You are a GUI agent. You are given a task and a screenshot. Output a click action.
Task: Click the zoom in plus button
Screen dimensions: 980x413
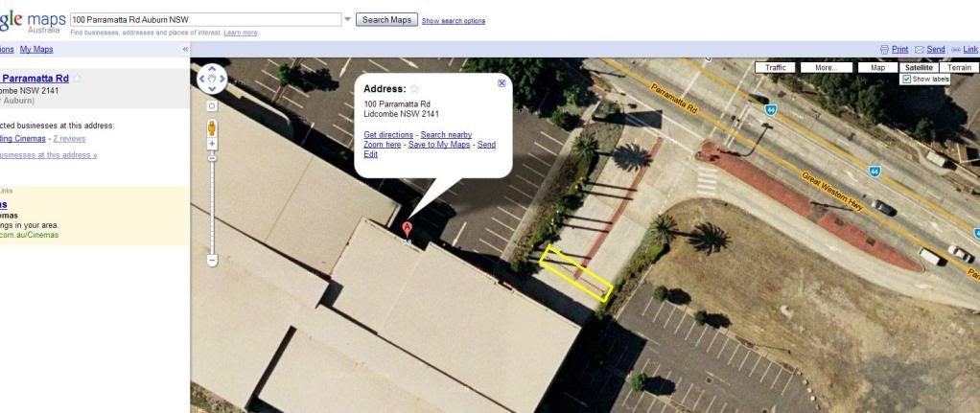pos(212,144)
